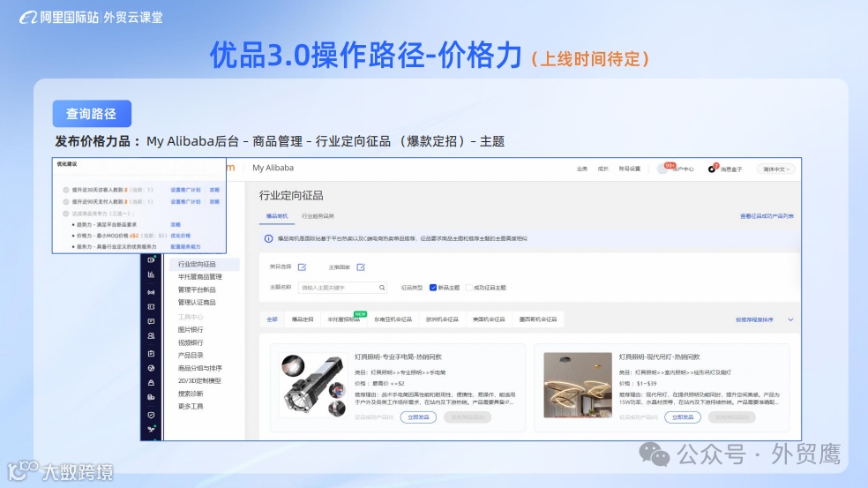Open the flashlight product thumbnail
This screenshot has height=488, width=868.
tap(314, 386)
